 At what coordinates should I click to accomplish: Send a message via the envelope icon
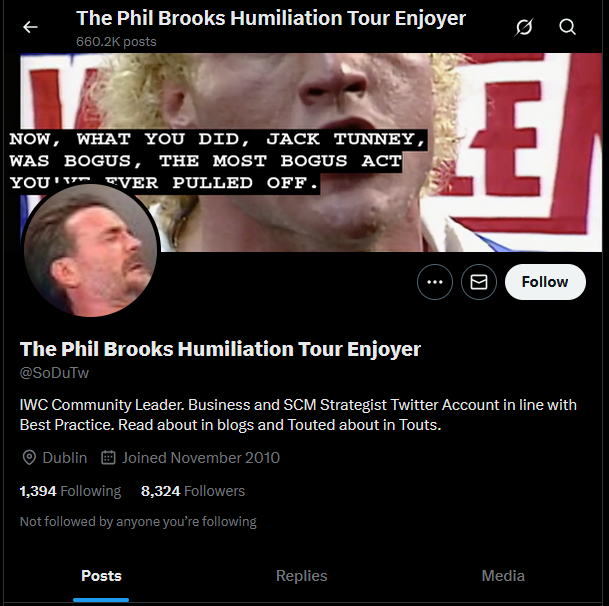pyautogui.click(x=478, y=282)
